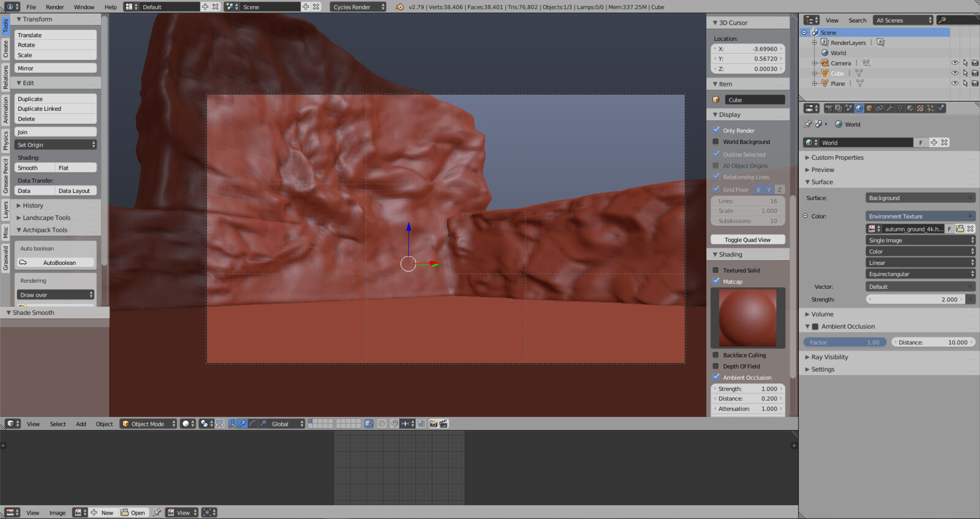This screenshot has width=980, height=519.
Task: Open the Material properties sphere tab icon
Action: coord(910,108)
